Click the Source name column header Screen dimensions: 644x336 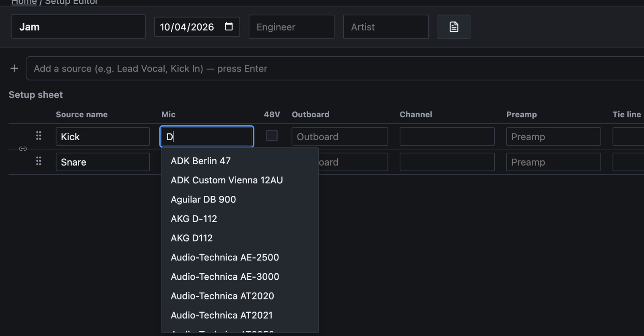coord(82,115)
